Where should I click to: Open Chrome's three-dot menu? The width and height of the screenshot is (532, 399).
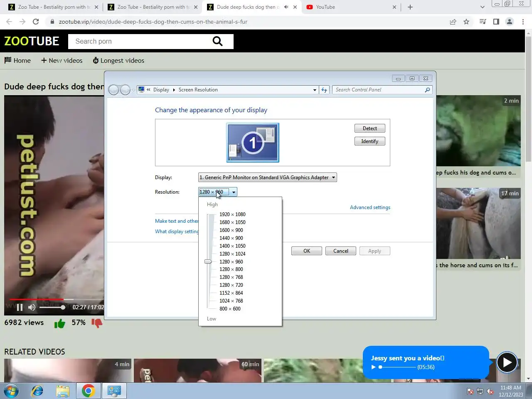523,22
